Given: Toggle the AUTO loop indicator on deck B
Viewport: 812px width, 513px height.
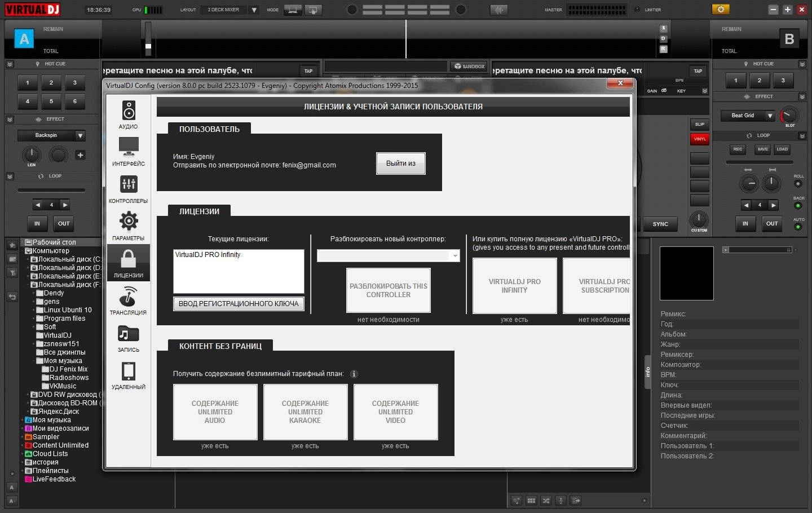Looking at the screenshot, I should (x=798, y=227).
